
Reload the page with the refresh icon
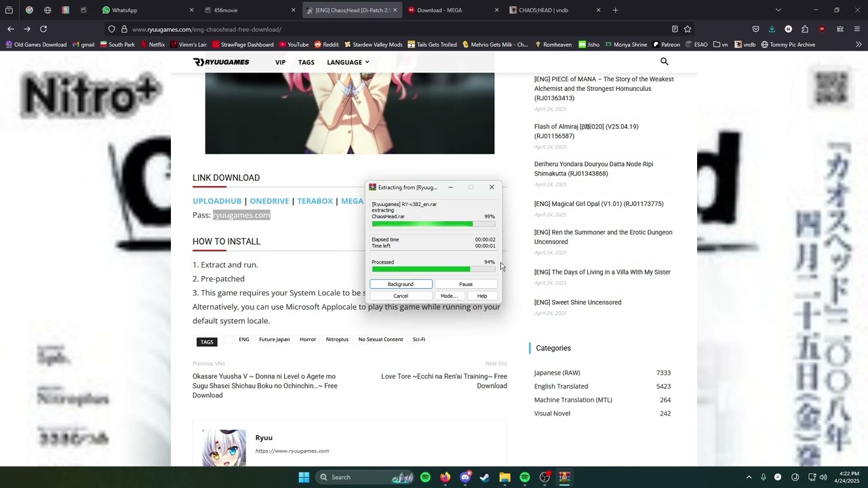[43, 29]
